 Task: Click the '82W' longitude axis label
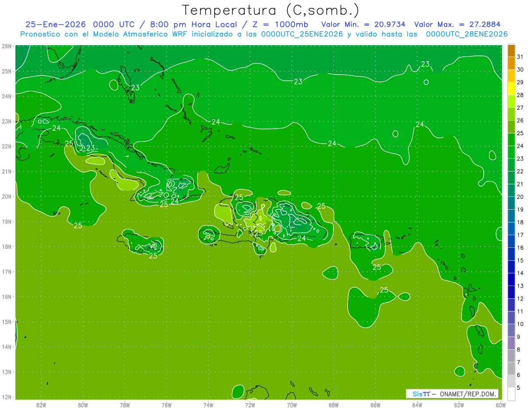(x=41, y=405)
